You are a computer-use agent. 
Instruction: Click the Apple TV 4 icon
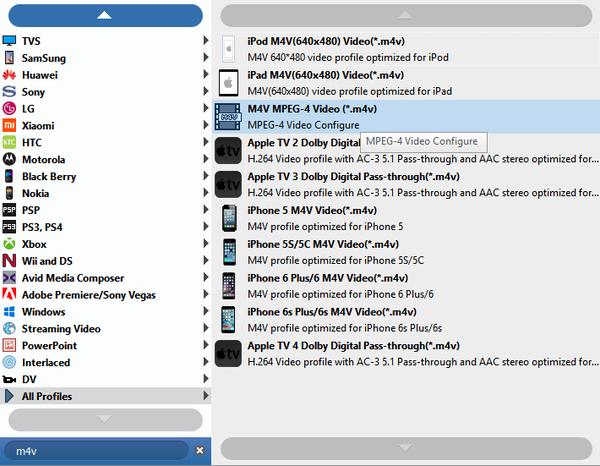[228, 354]
